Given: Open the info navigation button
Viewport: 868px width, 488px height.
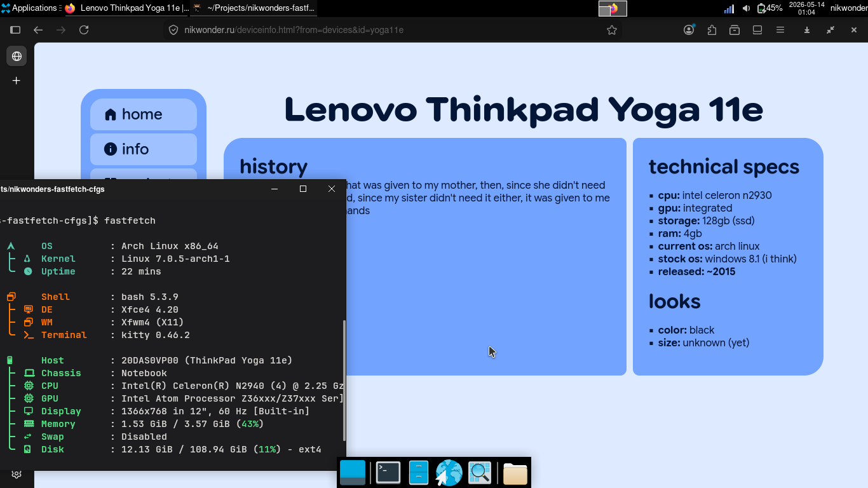Looking at the screenshot, I should (144, 149).
